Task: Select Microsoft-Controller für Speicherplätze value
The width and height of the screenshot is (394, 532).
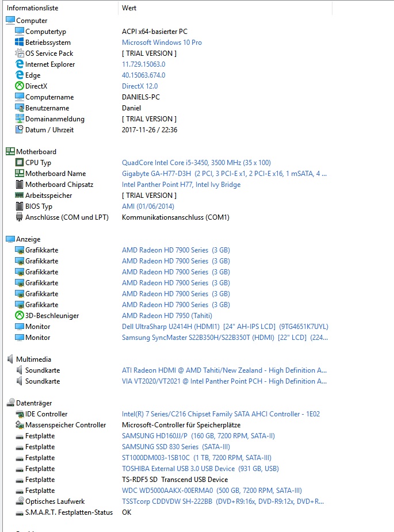Action: pos(181,425)
